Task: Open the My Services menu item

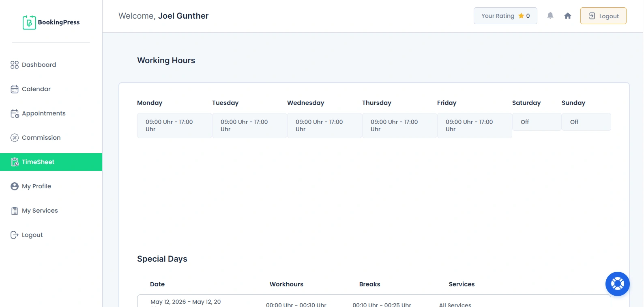Action: click(51, 211)
